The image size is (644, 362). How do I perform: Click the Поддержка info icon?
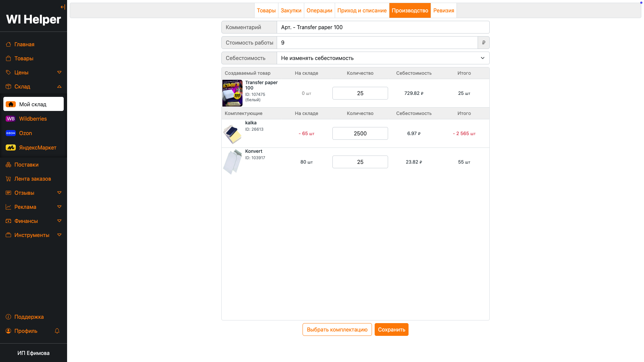pyautogui.click(x=8, y=317)
